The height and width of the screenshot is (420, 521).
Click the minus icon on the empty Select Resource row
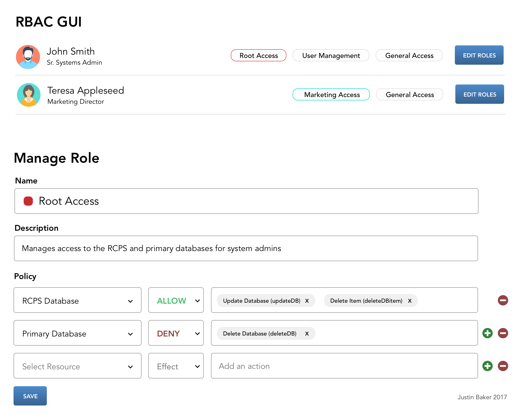pyautogui.click(x=502, y=366)
